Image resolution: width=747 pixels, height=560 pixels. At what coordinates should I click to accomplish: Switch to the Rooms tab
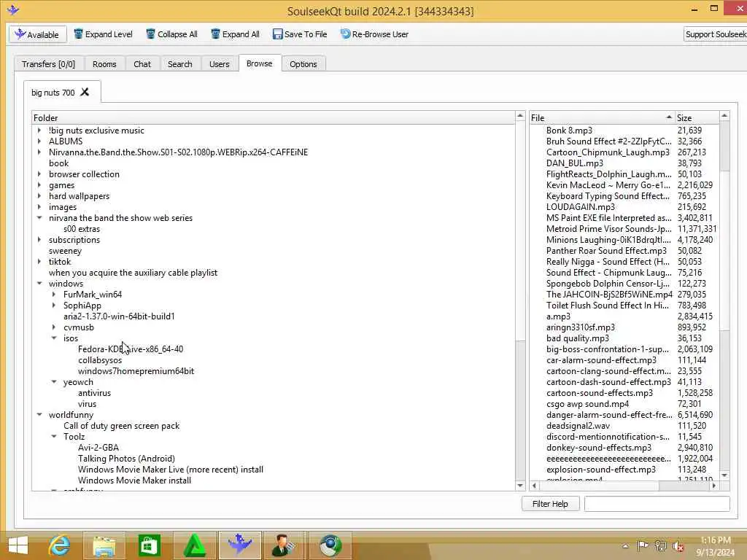104,64
